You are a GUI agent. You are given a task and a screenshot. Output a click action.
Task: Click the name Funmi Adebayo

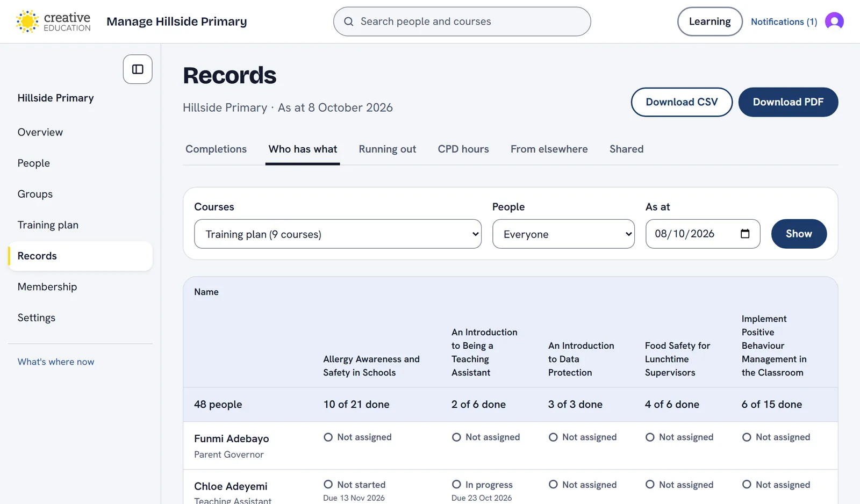coord(232,438)
